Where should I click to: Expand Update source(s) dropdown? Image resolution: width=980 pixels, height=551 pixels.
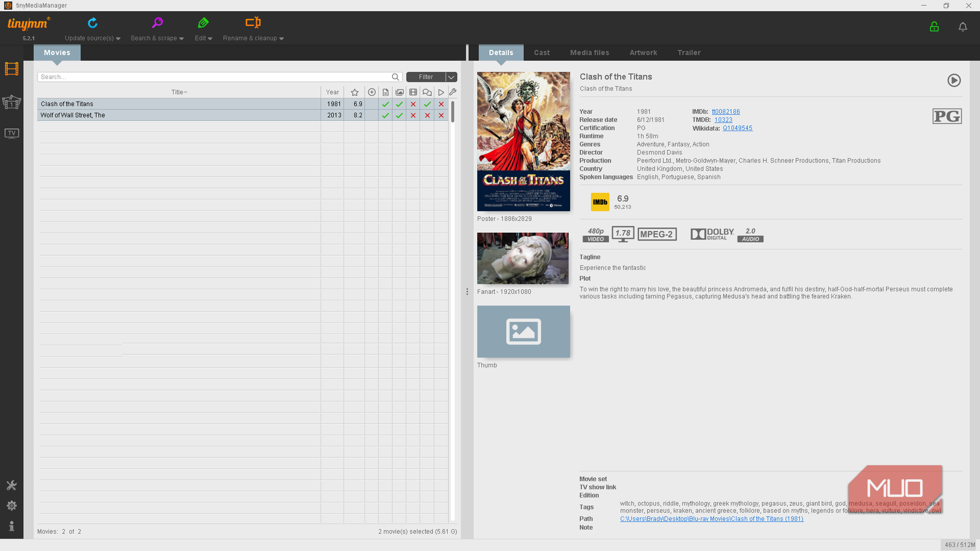tap(92, 29)
